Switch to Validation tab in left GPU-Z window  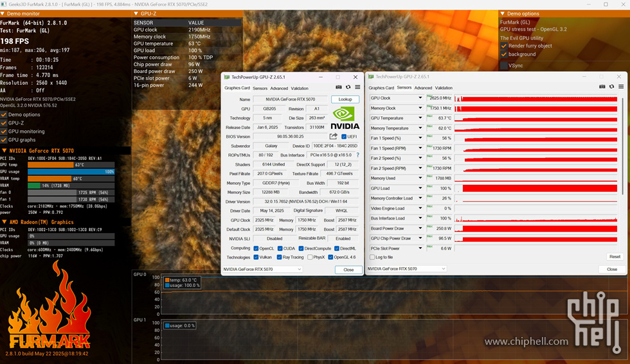[300, 89]
